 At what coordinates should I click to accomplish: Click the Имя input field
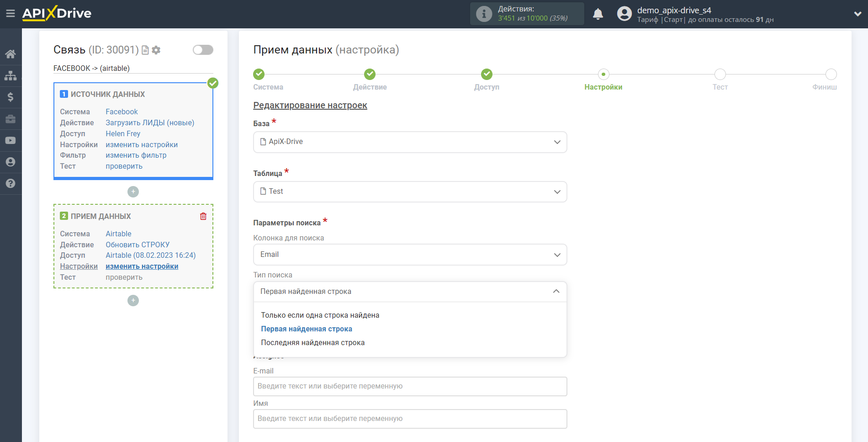click(410, 419)
